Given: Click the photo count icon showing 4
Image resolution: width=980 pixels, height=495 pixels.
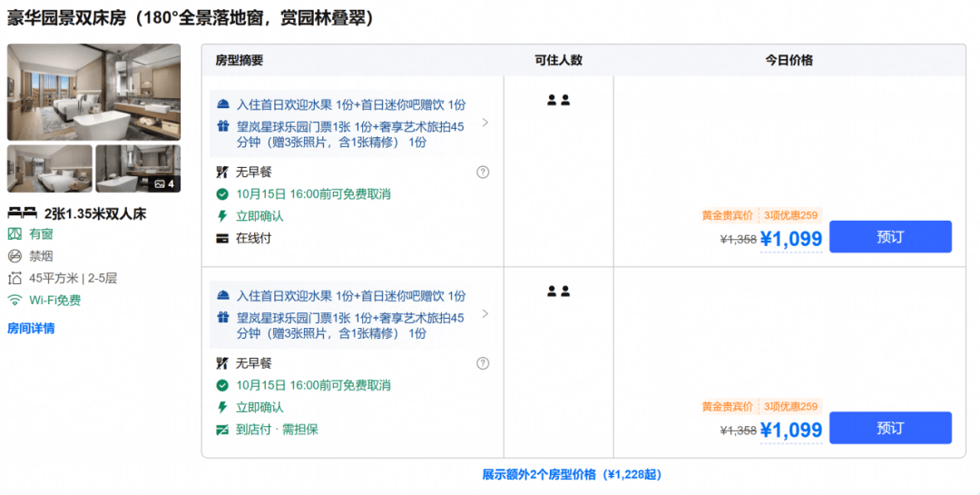Looking at the screenshot, I should [x=165, y=184].
